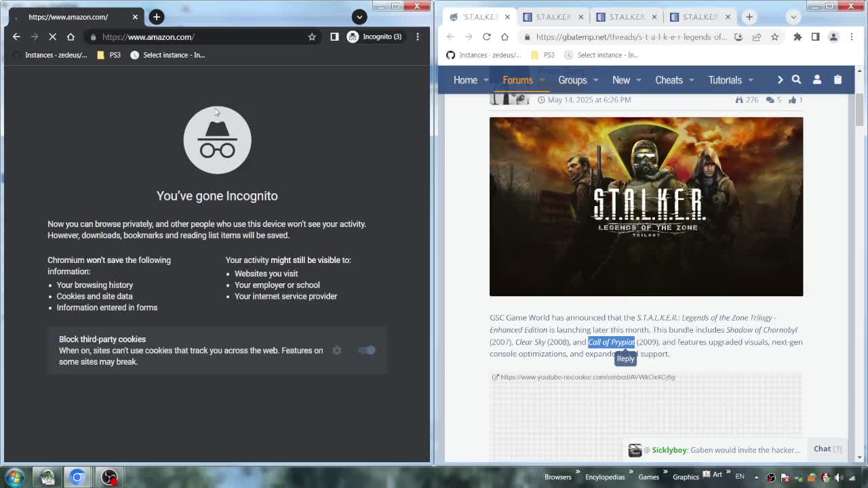
Task: Open 'Select instance' bookmark in Incognito window
Action: point(167,55)
